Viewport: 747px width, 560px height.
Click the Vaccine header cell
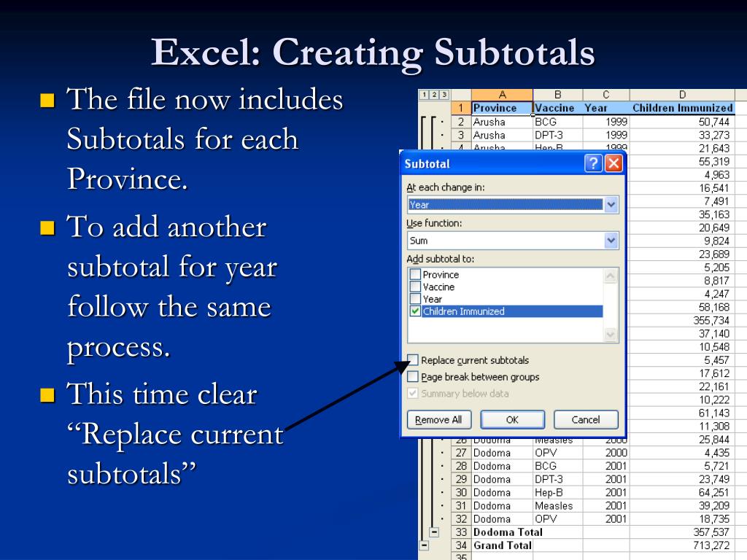[x=558, y=108]
